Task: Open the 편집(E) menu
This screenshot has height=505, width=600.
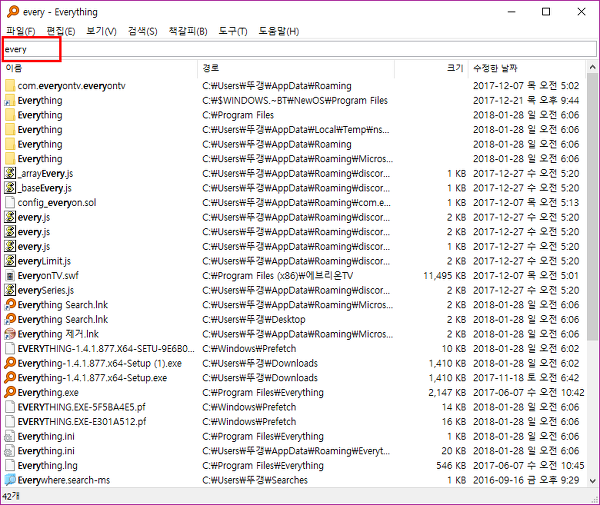Action: point(60,31)
